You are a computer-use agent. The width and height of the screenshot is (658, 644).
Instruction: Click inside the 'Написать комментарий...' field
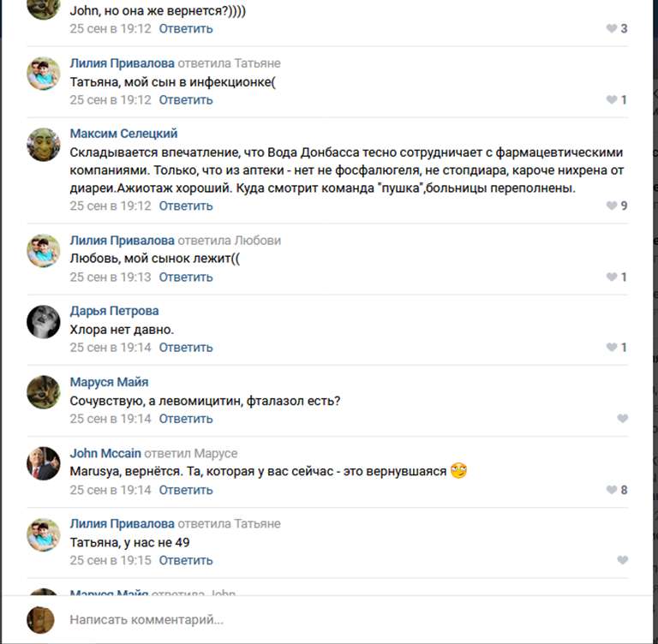click(x=343, y=619)
